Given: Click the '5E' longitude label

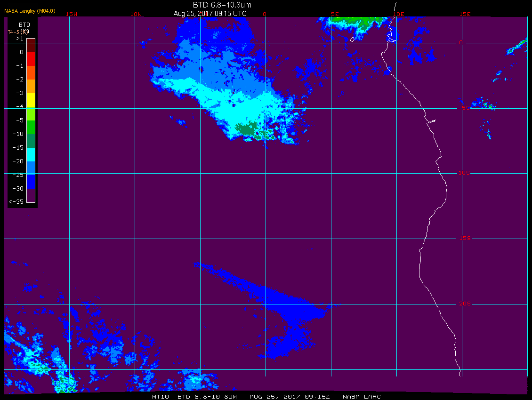Looking at the screenshot, I should click(335, 14).
